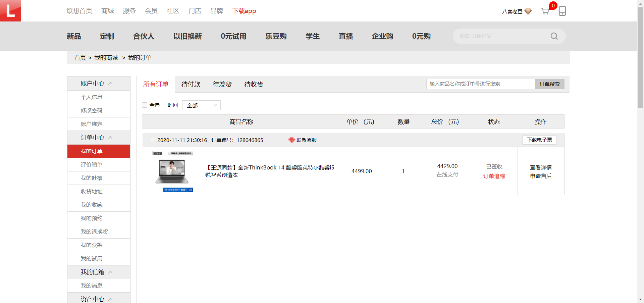Click the search magnifier icon
The image size is (644, 303).
coord(554,36)
